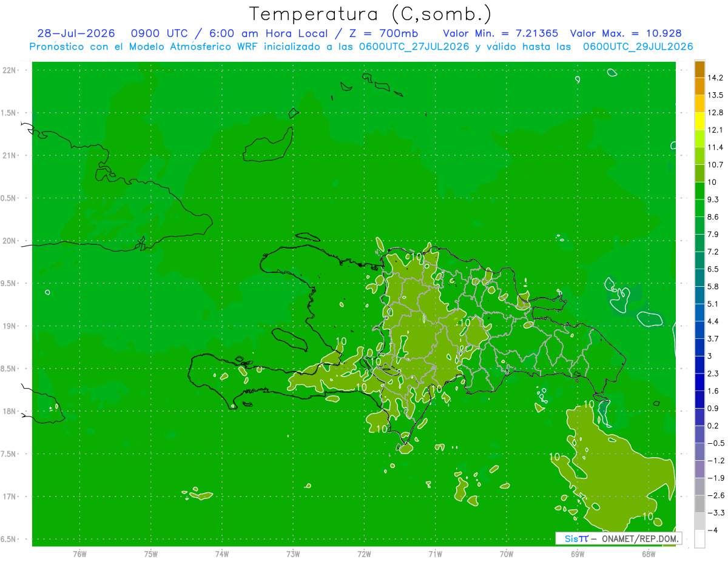Click the colorbar value "0.2"
This screenshot has height=562, width=728.
[715, 426]
